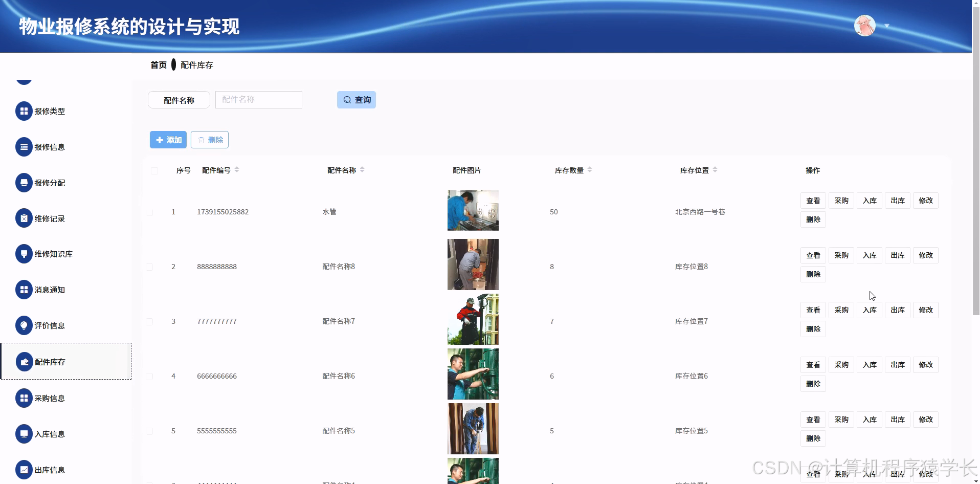Image resolution: width=980 pixels, height=484 pixels.
Task: Check the row checkbox for 水管
Action: 149,212
